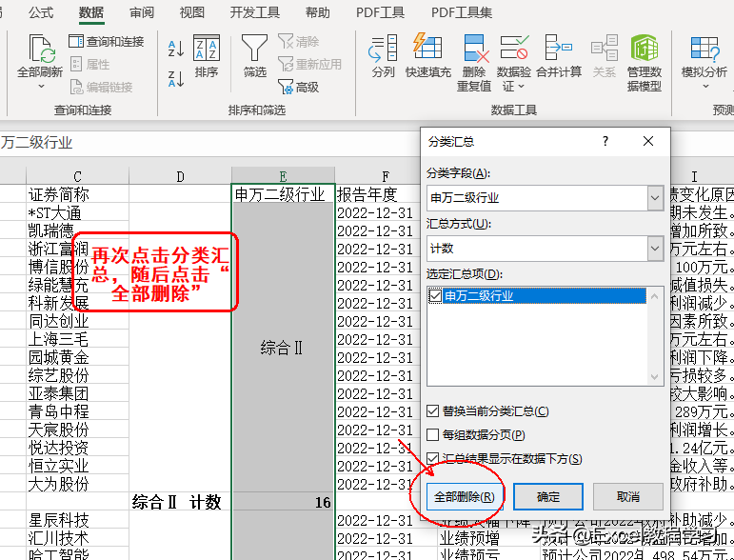Screen dimensions: 734x560
Task: Open the Sort (排序) dialog
Action: 207,56
